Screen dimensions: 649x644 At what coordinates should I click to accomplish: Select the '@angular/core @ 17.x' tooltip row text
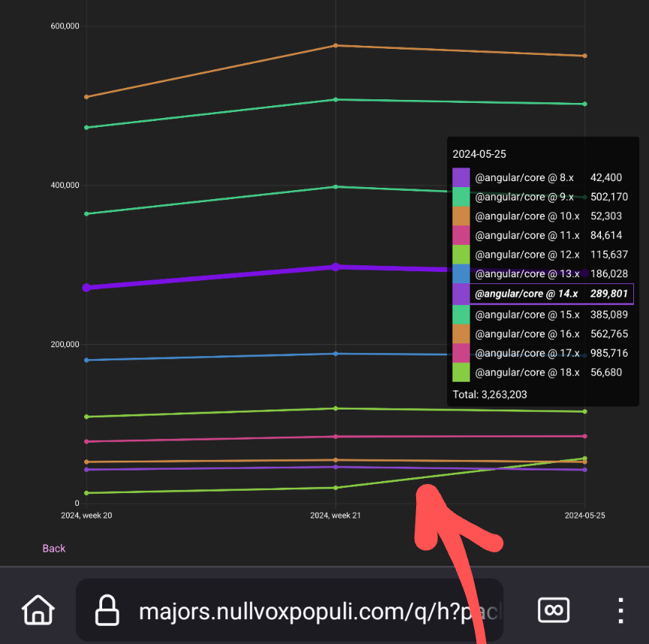[527, 353]
